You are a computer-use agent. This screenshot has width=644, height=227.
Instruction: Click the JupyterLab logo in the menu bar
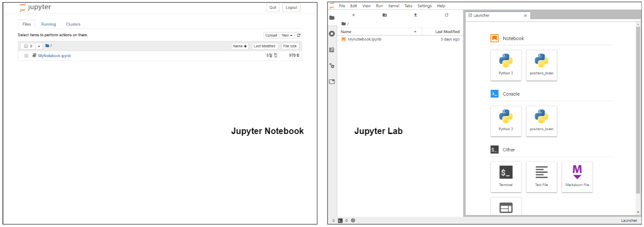pyautogui.click(x=332, y=6)
